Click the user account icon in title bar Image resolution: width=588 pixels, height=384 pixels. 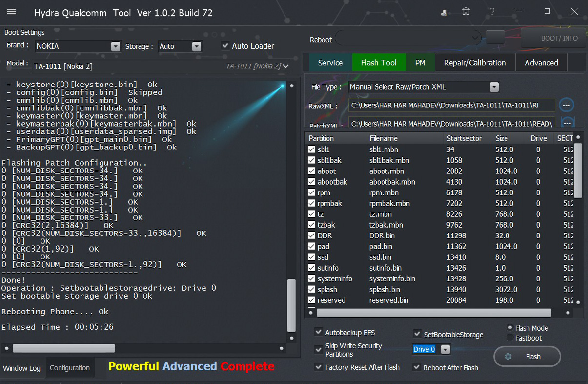[444, 12]
